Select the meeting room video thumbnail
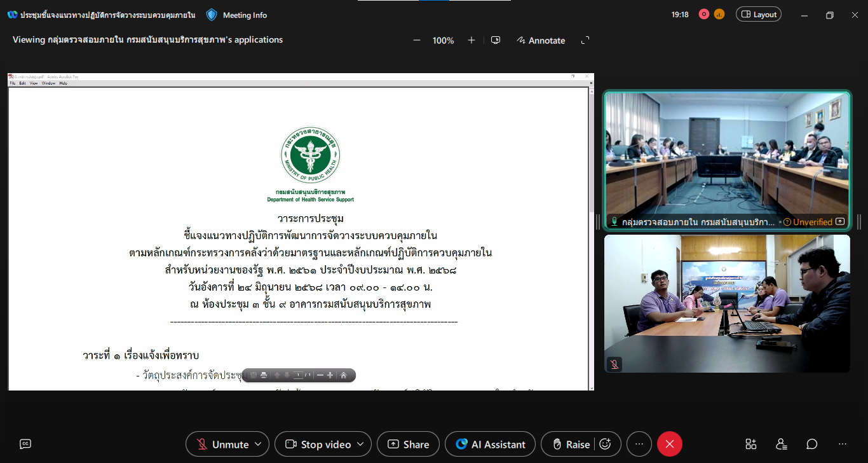The height and width of the screenshot is (463, 868). click(727, 160)
